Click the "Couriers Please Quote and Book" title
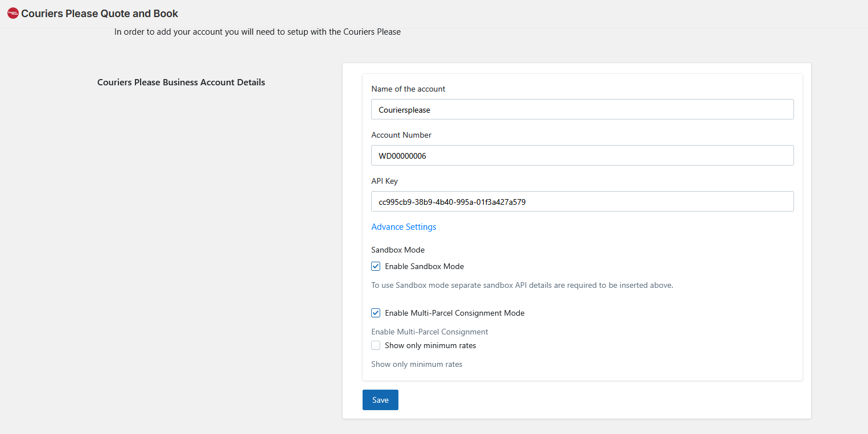Image resolution: width=868 pixels, height=434 pixels. pos(100,13)
